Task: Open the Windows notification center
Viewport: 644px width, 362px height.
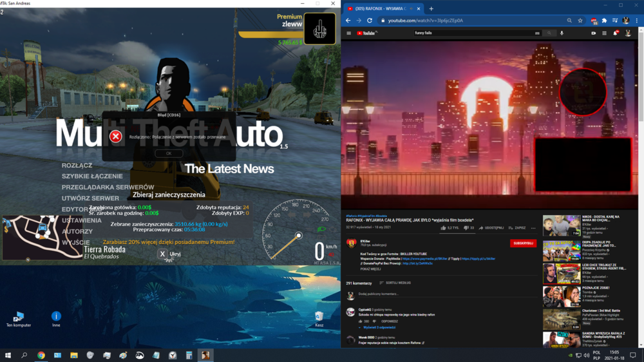Action: point(633,356)
